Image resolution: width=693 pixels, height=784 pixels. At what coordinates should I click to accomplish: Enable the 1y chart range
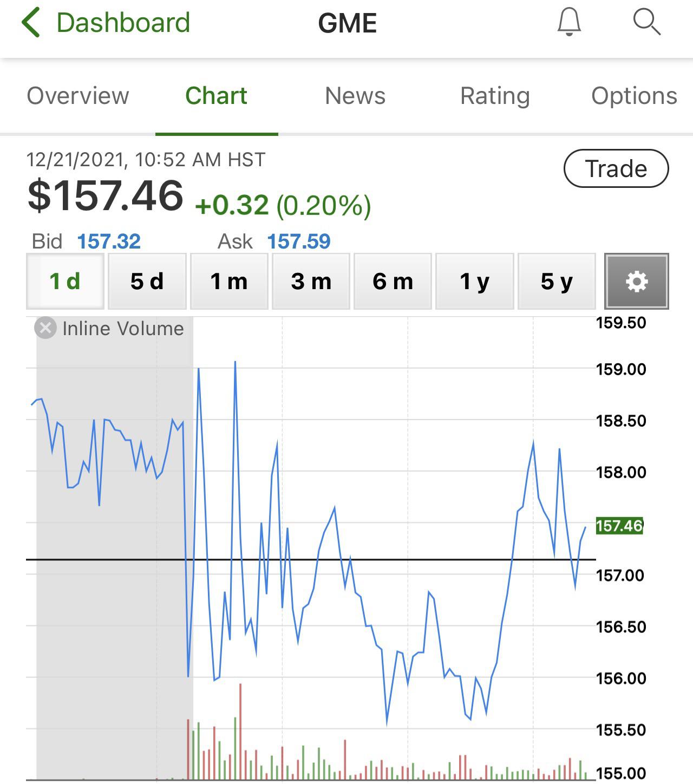(474, 281)
